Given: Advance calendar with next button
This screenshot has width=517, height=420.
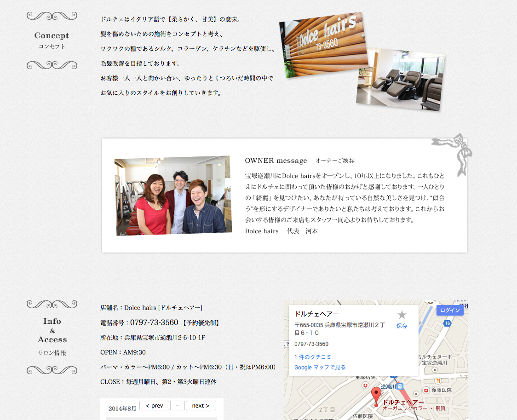Looking at the screenshot, I should [201, 405].
